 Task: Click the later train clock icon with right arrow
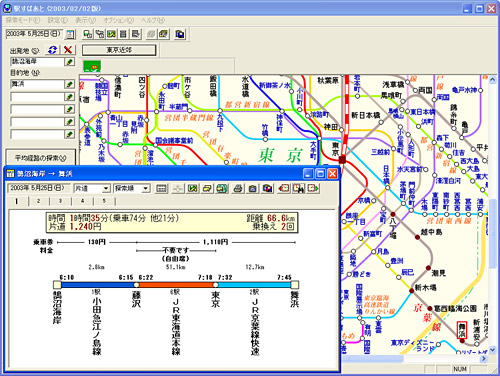pos(313,189)
